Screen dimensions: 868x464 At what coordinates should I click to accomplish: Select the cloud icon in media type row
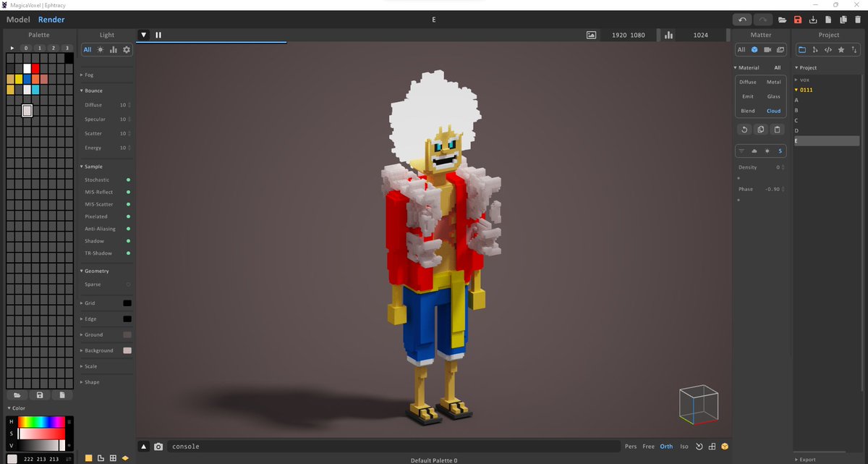coord(754,151)
